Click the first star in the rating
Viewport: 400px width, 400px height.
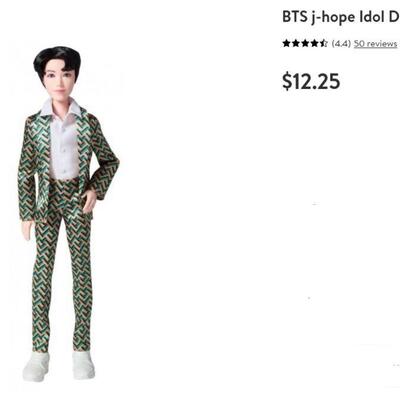(287, 43)
